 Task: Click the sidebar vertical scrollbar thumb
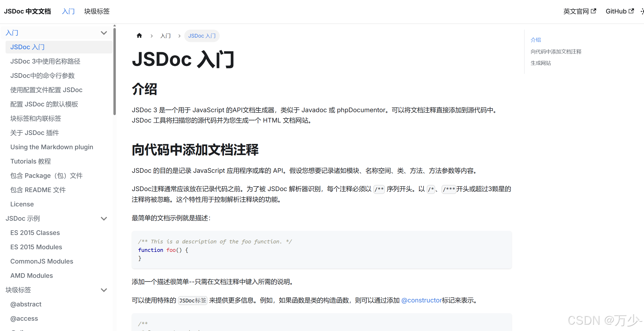[114, 71]
